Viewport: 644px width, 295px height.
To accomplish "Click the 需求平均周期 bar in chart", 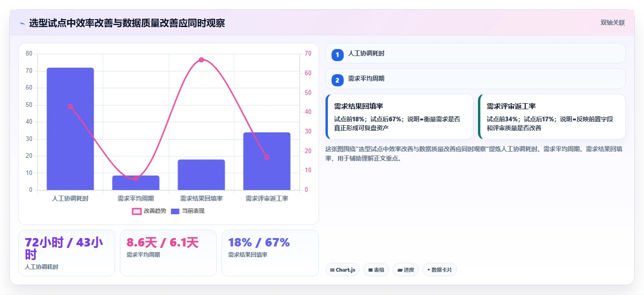I will point(136,183).
